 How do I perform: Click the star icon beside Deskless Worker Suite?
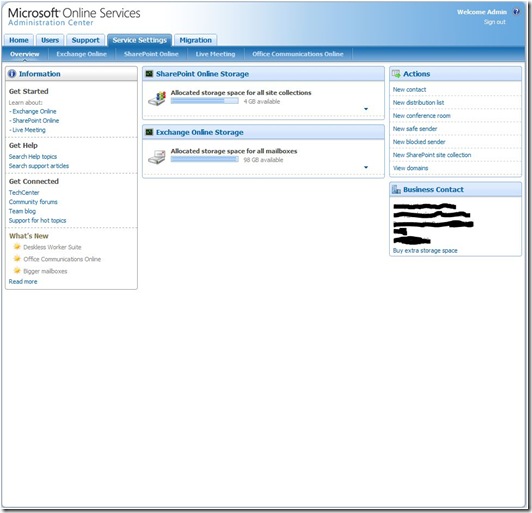(17, 247)
